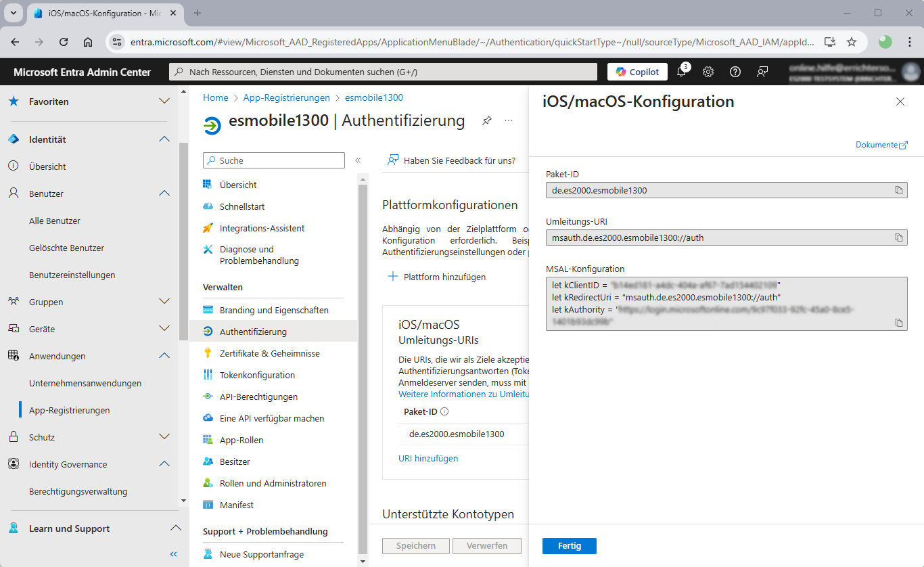Copy the Paket-ID value
The width and height of the screenshot is (924, 567).
point(899,190)
